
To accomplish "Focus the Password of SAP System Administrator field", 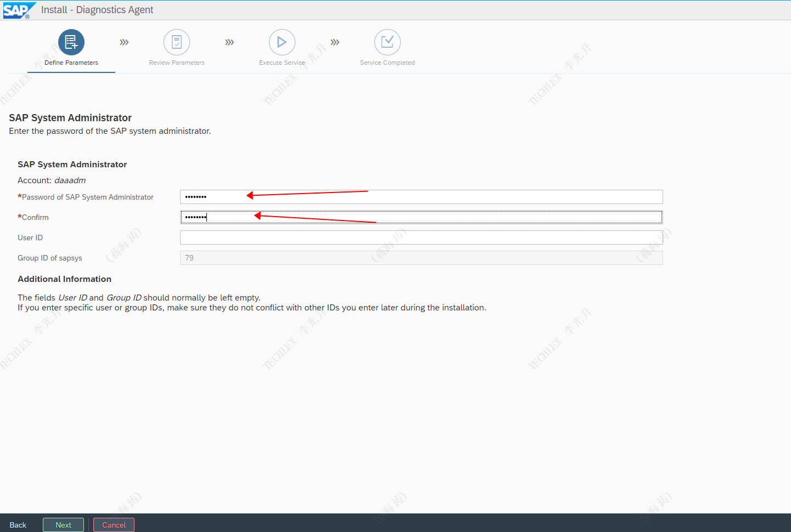I will click(422, 197).
